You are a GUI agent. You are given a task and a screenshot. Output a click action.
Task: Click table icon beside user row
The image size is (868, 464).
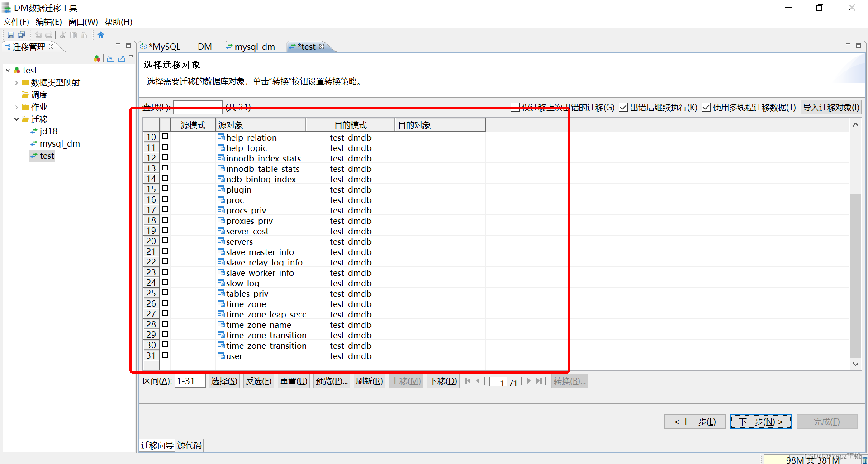coord(221,355)
